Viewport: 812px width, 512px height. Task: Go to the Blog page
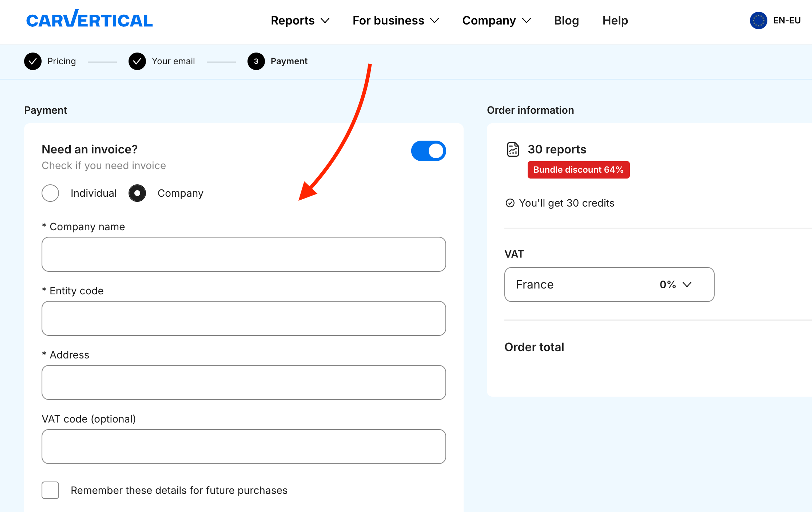(566, 21)
